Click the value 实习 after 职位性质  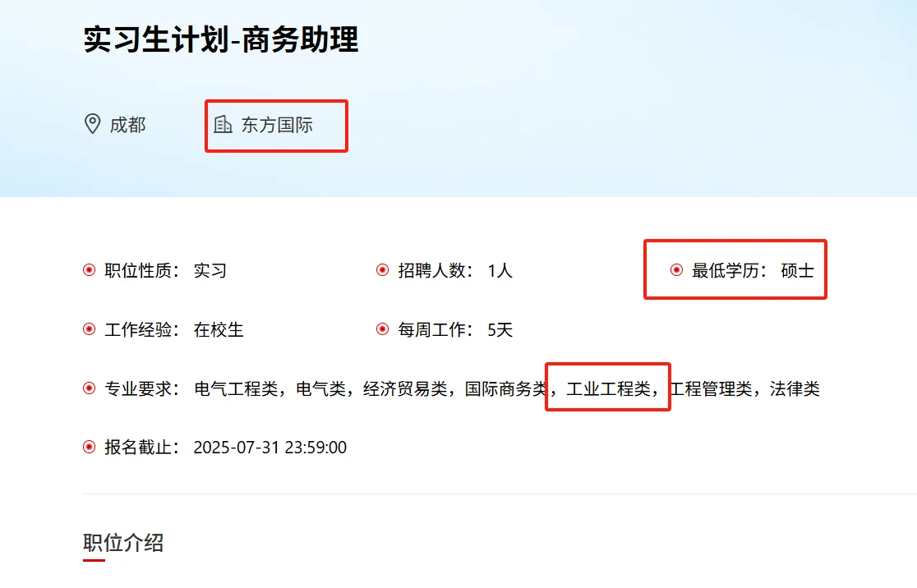pyautogui.click(x=210, y=271)
